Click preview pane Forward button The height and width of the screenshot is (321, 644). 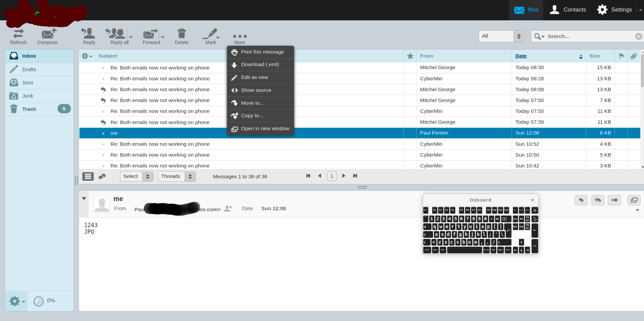pos(614,200)
